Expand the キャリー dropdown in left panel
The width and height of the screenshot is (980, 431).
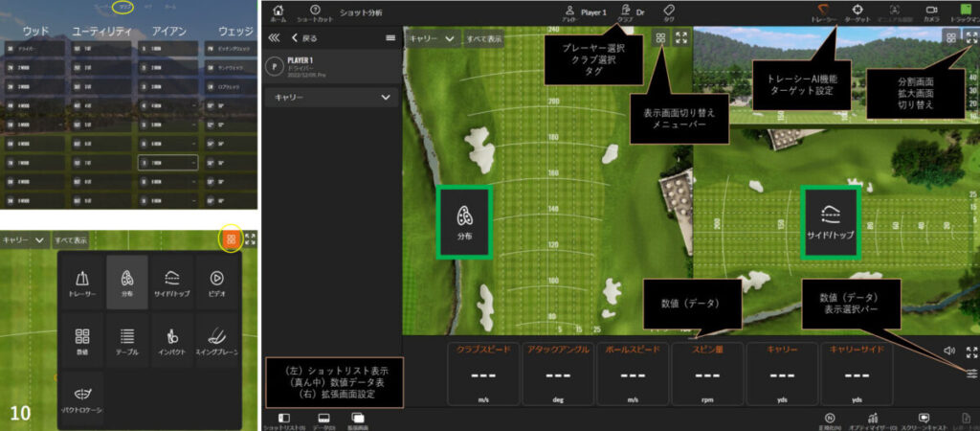(331, 98)
